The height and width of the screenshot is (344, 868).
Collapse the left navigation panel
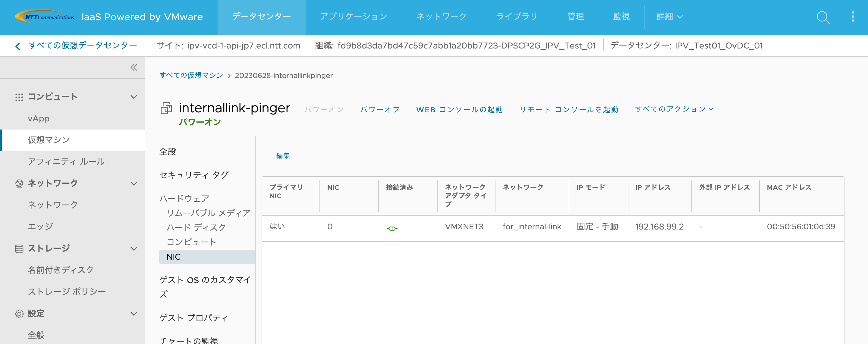[x=134, y=67]
